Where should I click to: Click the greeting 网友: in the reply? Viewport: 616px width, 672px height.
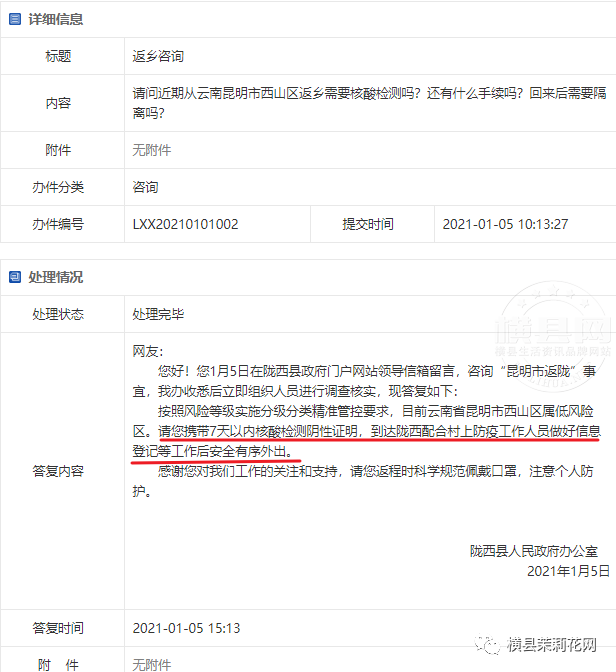(148, 351)
